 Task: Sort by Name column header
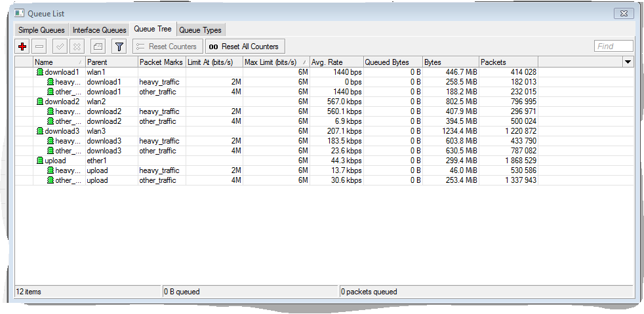pyautogui.click(x=59, y=62)
